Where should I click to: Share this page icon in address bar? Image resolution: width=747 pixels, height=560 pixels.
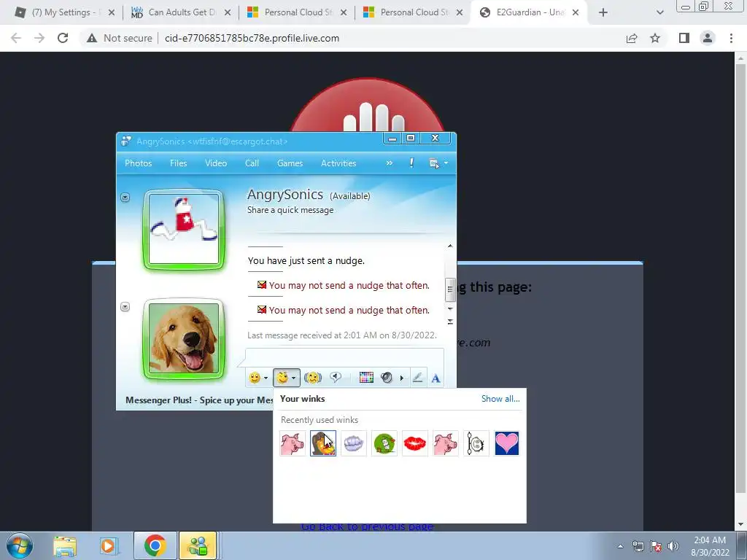[x=632, y=38]
